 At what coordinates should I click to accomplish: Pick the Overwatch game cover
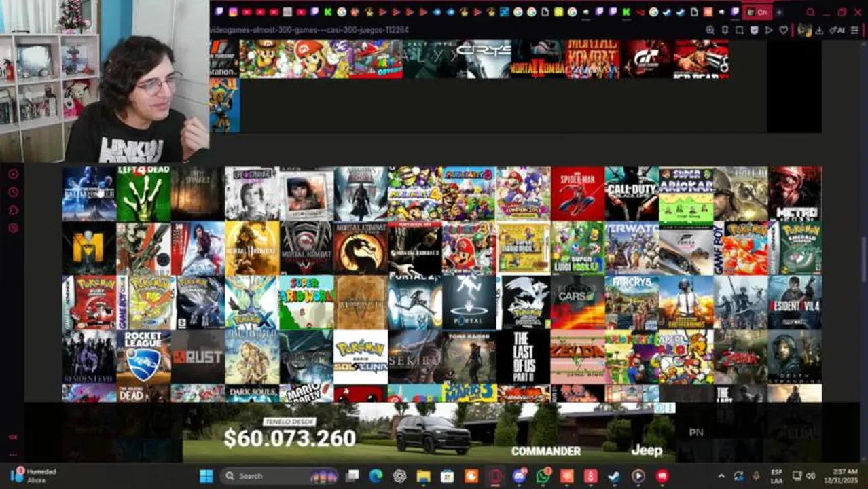click(632, 248)
